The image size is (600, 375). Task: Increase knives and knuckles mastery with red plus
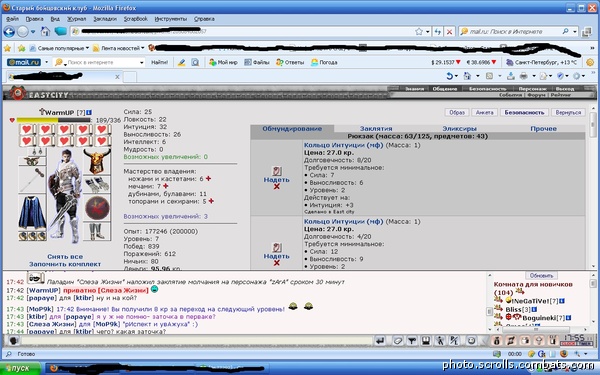(208, 179)
